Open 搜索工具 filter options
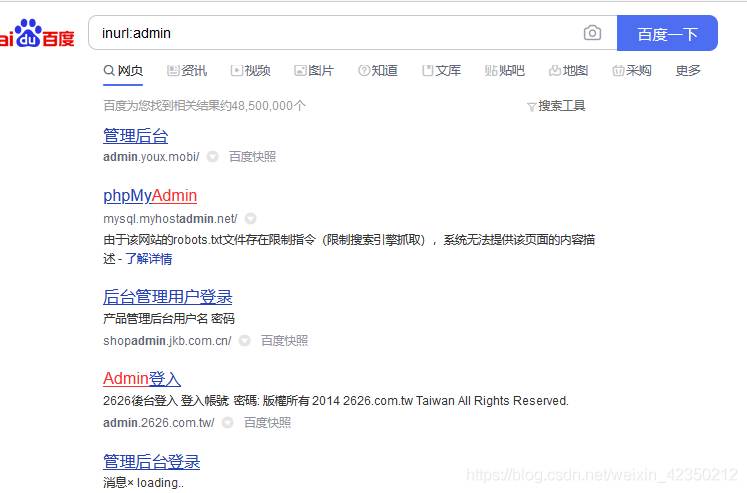This screenshot has height=493, width=747. [556, 106]
